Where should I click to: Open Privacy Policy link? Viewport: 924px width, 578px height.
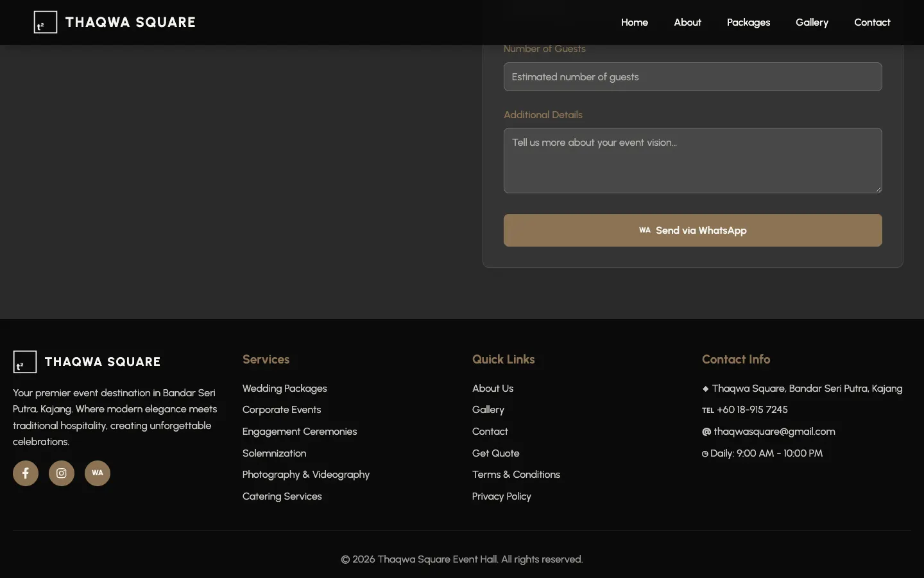tap(502, 496)
